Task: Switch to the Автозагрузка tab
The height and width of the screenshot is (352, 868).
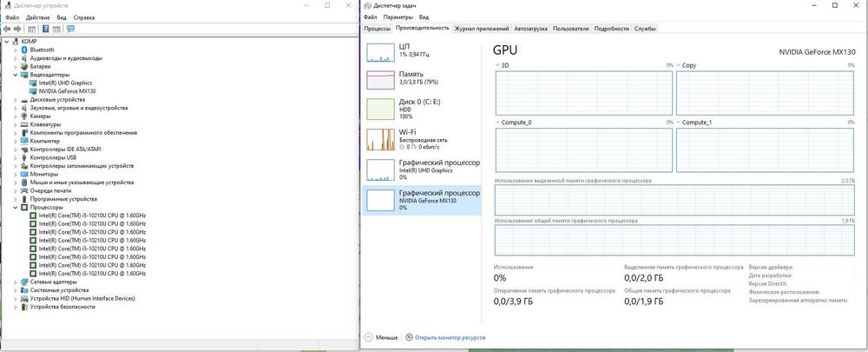Action: click(x=531, y=29)
